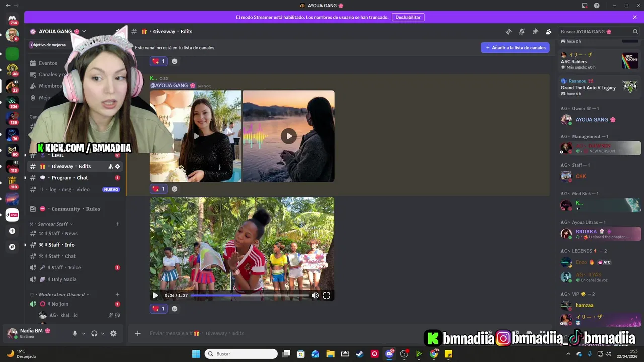Click Añadir a la lista de canales
This screenshot has width=644, height=362.
pyautogui.click(x=515, y=48)
